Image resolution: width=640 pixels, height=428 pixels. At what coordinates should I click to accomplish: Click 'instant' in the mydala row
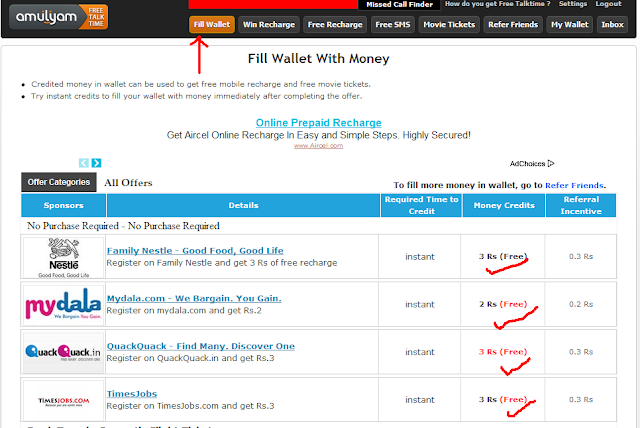point(420,304)
